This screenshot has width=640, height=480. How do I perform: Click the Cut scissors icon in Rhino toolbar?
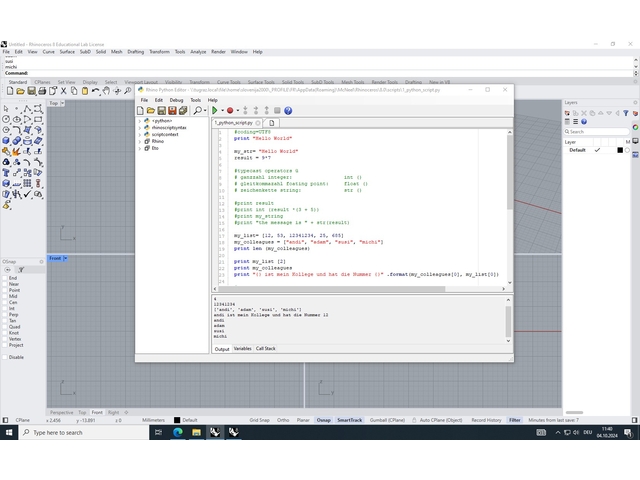pos(63,91)
